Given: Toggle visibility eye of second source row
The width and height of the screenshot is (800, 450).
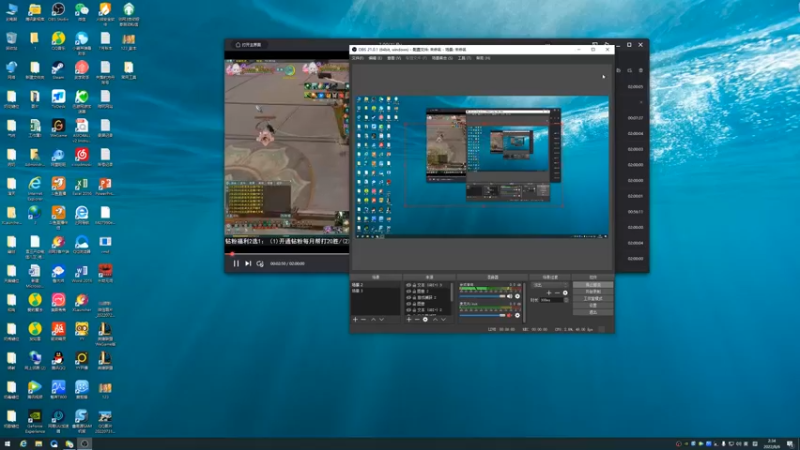Looking at the screenshot, I should (x=408, y=291).
